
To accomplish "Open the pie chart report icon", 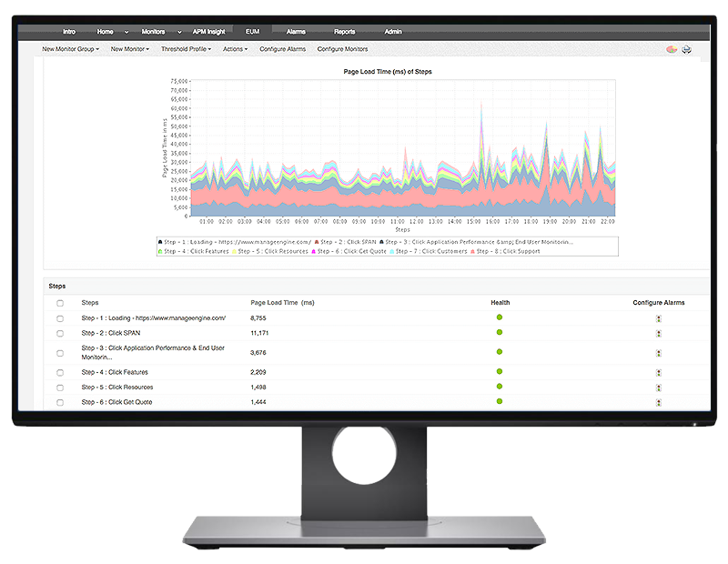I will click(672, 50).
